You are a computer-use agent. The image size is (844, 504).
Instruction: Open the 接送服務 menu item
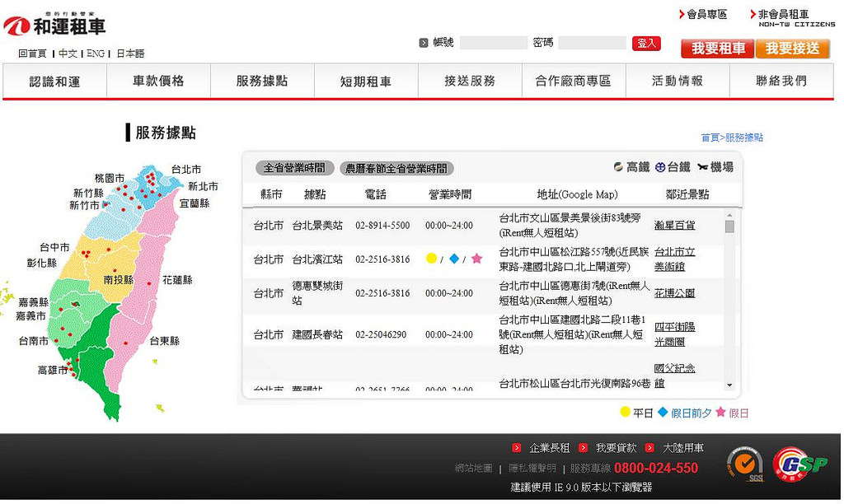tap(470, 82)
